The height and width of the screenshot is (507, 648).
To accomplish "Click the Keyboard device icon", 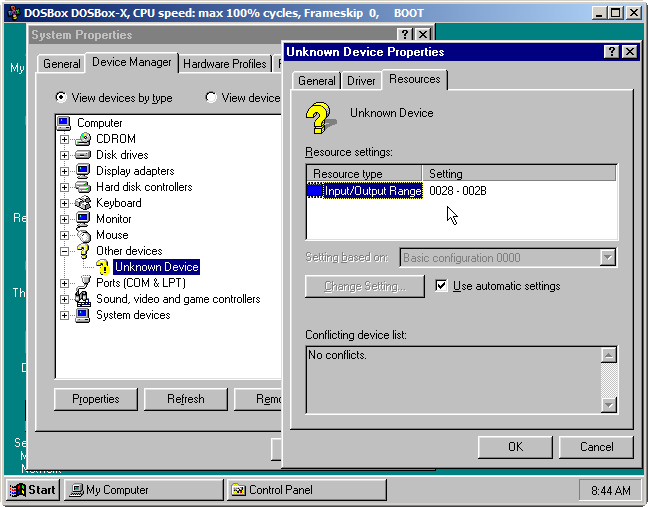I will (x=83, y=203).
